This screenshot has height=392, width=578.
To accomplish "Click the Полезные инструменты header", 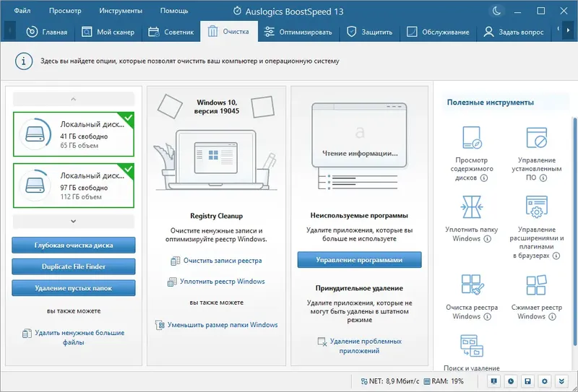I will click(x=491, y=103).
